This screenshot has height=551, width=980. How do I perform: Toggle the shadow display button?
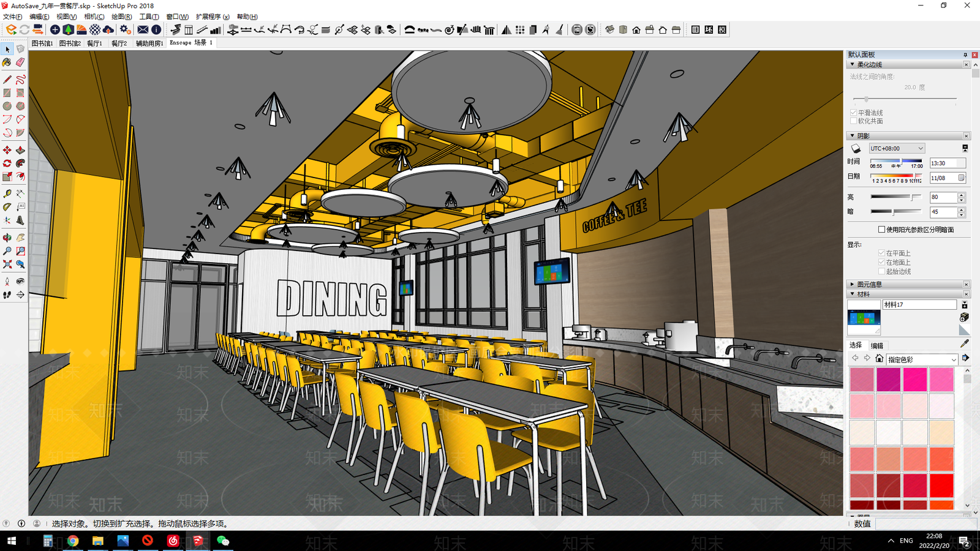point(856,149)
